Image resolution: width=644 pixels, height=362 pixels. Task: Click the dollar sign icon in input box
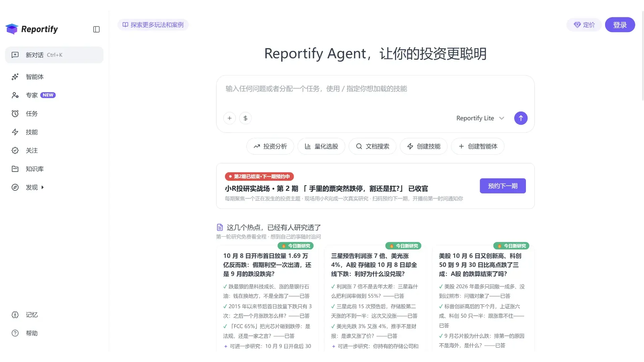click(246, 118)
